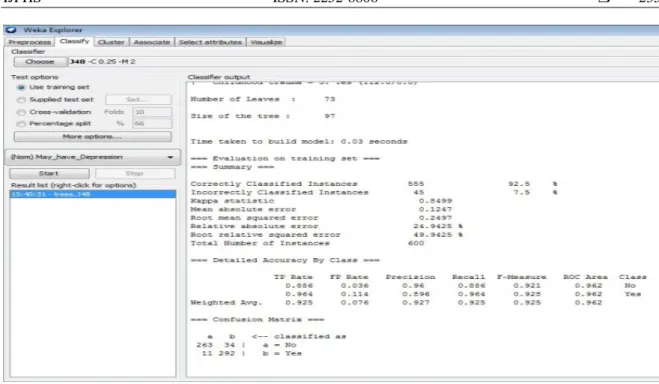Click the Set... test set button
Viewport: 659px width, 384px height.
[138, 100]
